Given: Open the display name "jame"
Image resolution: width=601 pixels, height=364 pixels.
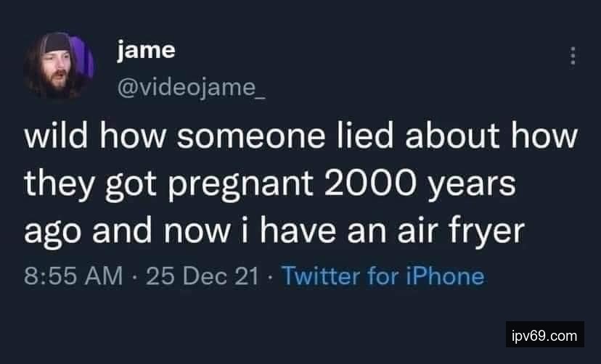Looking at the screenshot, I should pyautogui.click(x=144, y=49).
